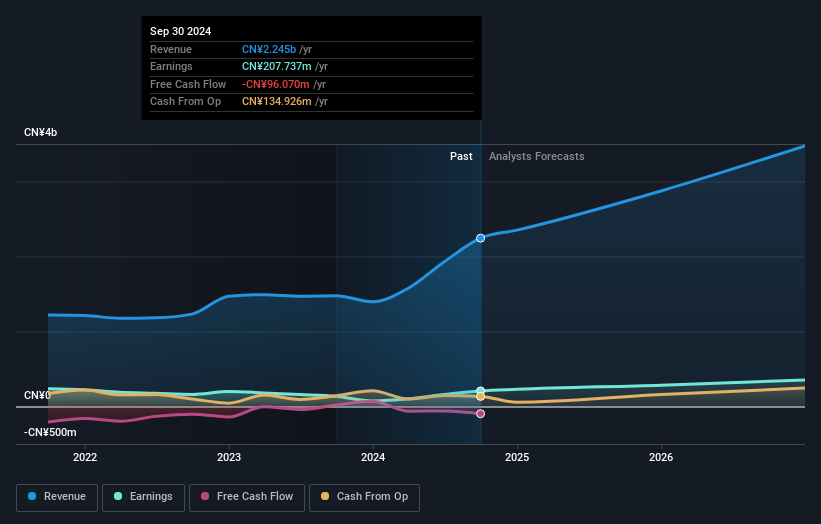Click the Earnings row label in tooltip
This screenshot has width=821, height=524.
click(171, 66)
